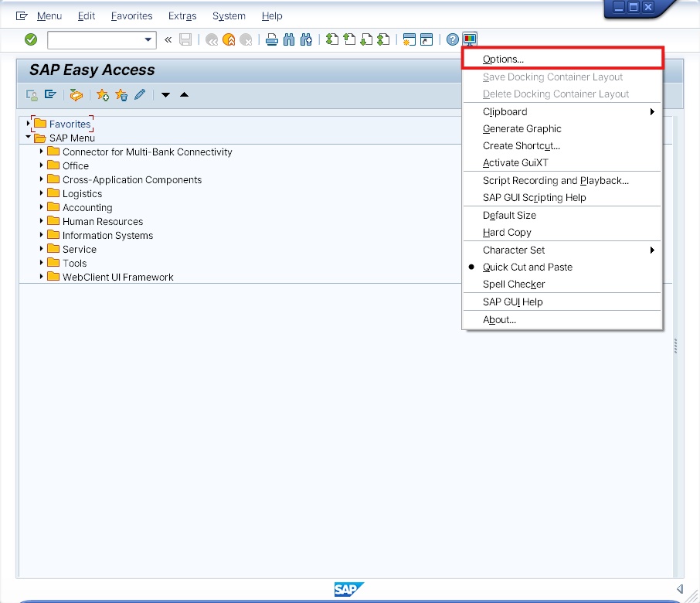Click the Move Favorites Down arrow

[x=165, y=94]
